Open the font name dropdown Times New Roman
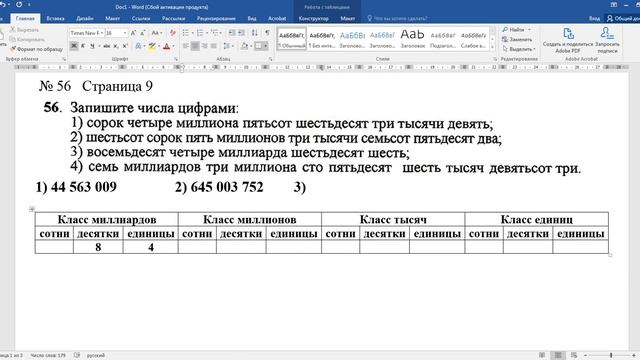Image resolution: width=640 pixels, height=360 pixels. pyautogui.click(x=102, y=33)
